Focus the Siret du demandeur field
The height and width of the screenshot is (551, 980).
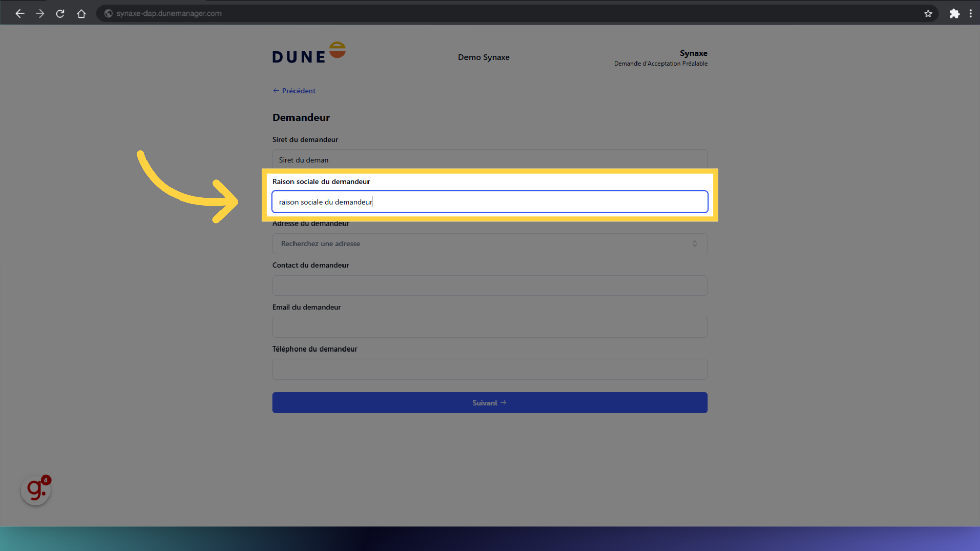click(489, 159)
